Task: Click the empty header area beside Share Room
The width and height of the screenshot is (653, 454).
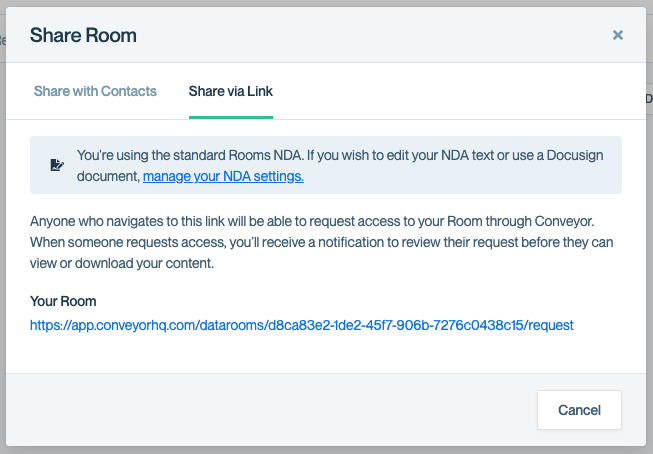Action: [375, 35]
